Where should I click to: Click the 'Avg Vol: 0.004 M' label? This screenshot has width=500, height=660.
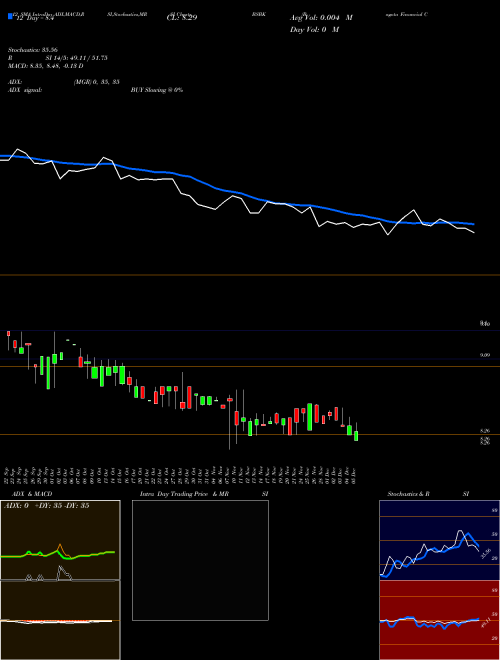321,18
